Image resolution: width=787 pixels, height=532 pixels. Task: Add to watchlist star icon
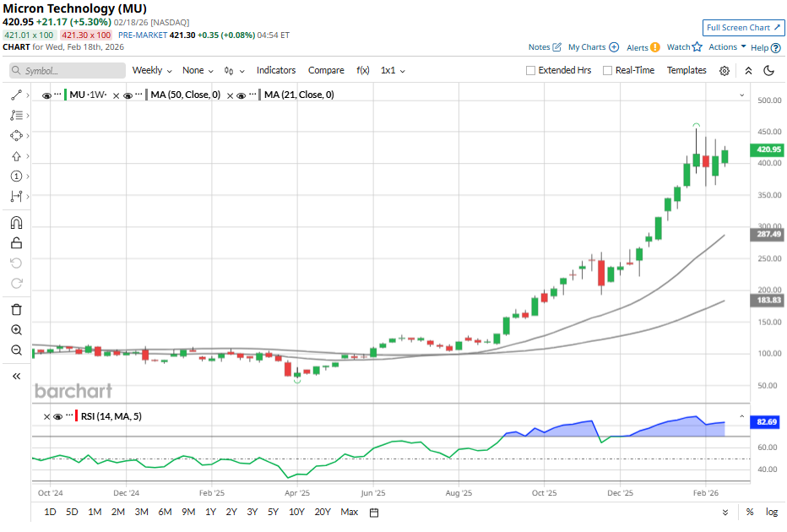697,47
